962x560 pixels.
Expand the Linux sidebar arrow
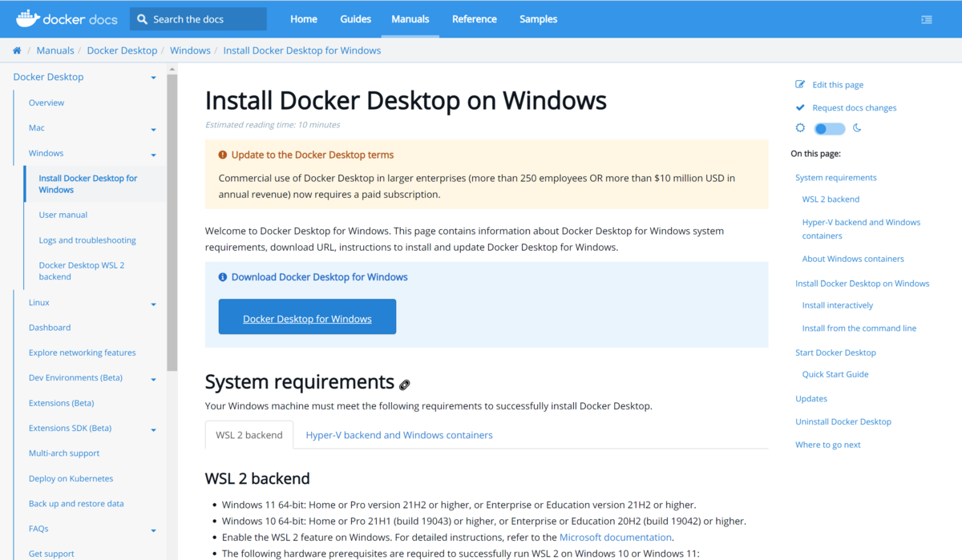click(x=153, y=304)
